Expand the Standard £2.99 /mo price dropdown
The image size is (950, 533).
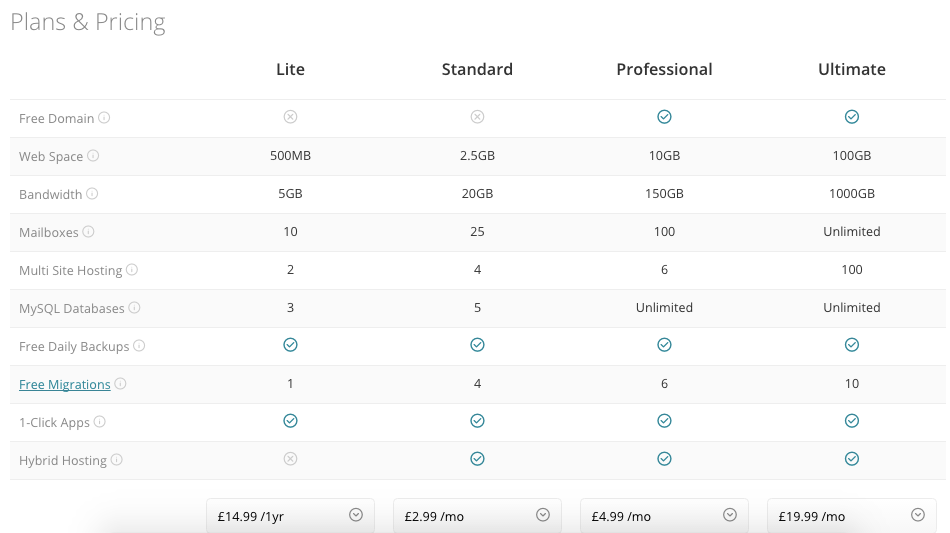(x=477, y=515)
